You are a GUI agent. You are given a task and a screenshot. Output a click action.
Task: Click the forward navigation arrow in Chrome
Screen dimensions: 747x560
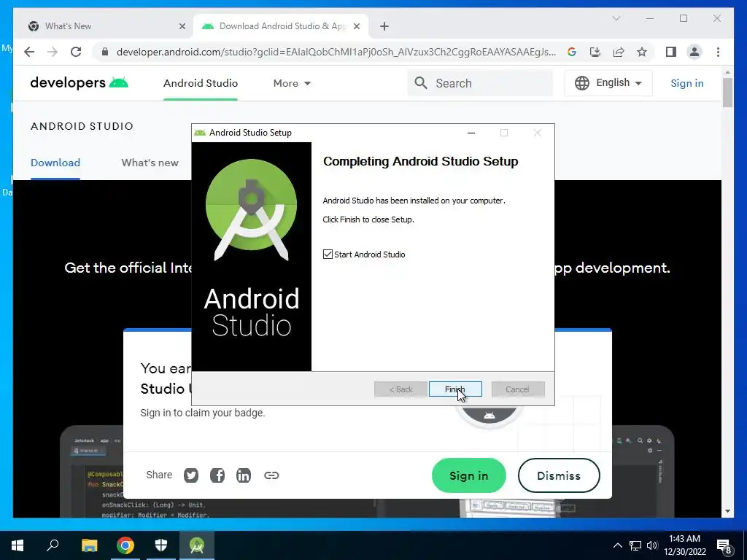coord(53,52)
